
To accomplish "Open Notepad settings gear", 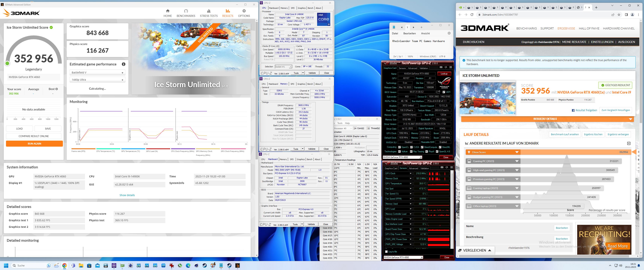I will (x=449, y=33).
